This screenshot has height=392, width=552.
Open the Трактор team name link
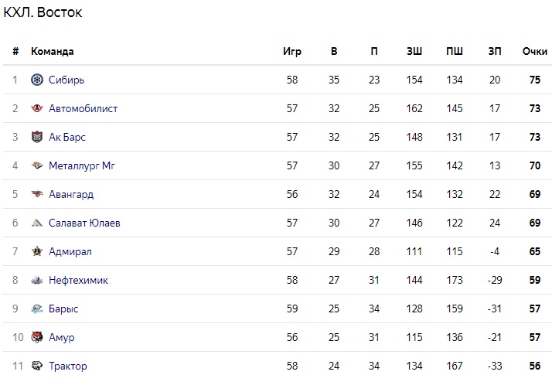pyautogui.click(x=68, y=366)
